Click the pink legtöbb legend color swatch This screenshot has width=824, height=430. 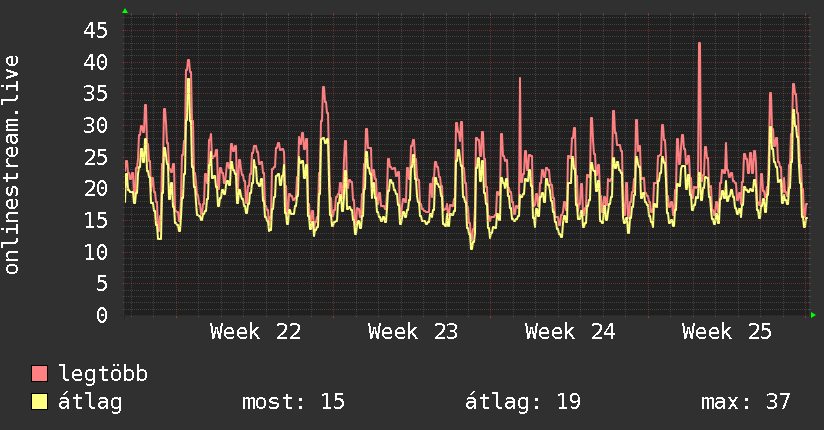[39, 373]
